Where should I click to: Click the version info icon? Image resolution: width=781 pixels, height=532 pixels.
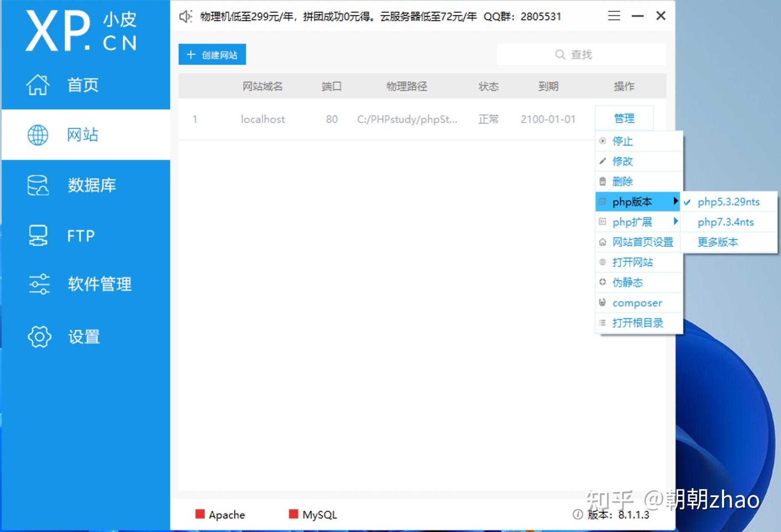[x=578, y=514]
